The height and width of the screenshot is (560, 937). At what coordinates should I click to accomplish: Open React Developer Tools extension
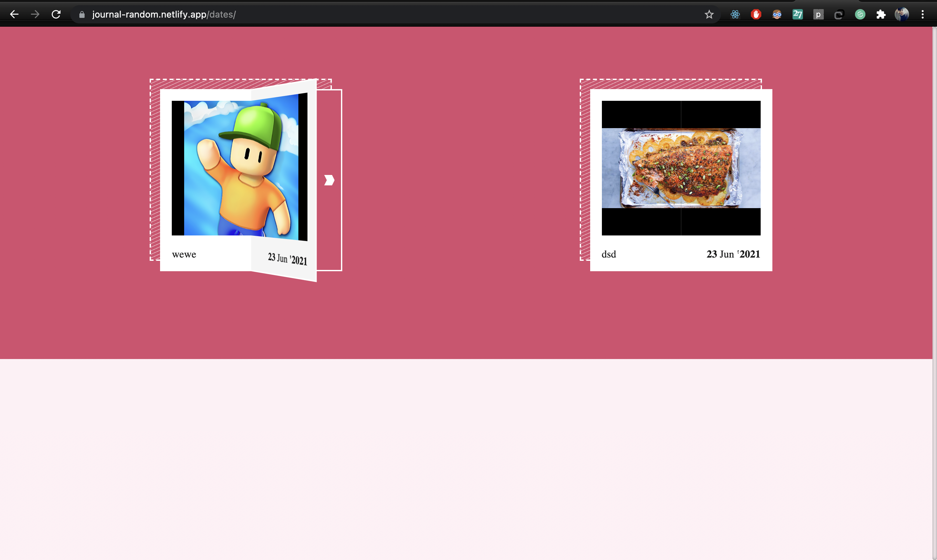735,14
